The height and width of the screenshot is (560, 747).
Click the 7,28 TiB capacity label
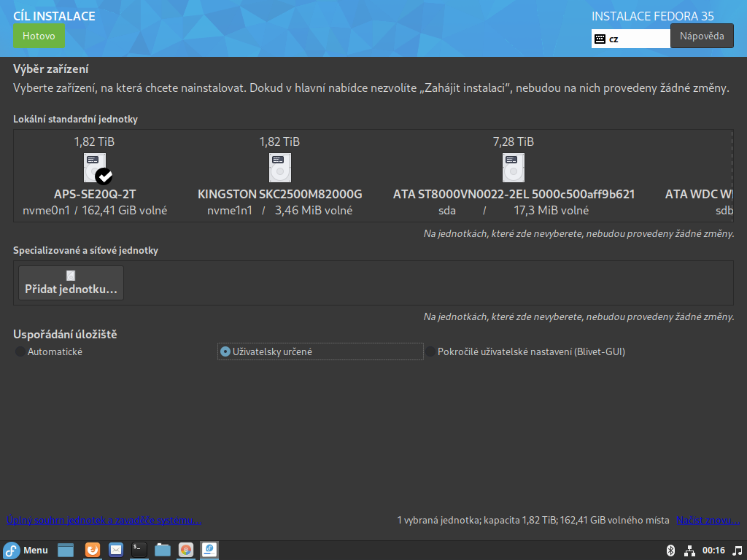(x=513, y=141)
